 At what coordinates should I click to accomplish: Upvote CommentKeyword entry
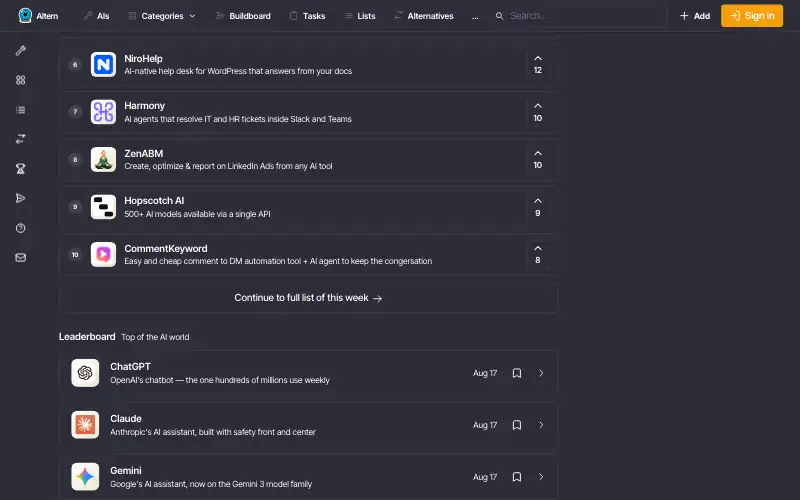click(538, 254)
